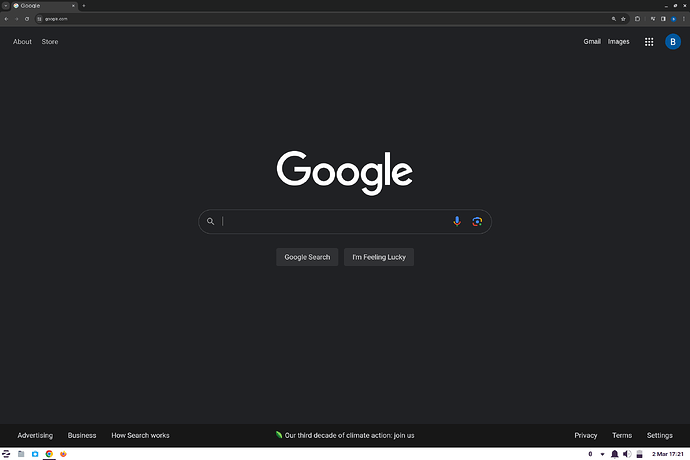Screen dimensions: 690x460
Task: Open the media control toolbar icon
Action: [x=653, y=19]
